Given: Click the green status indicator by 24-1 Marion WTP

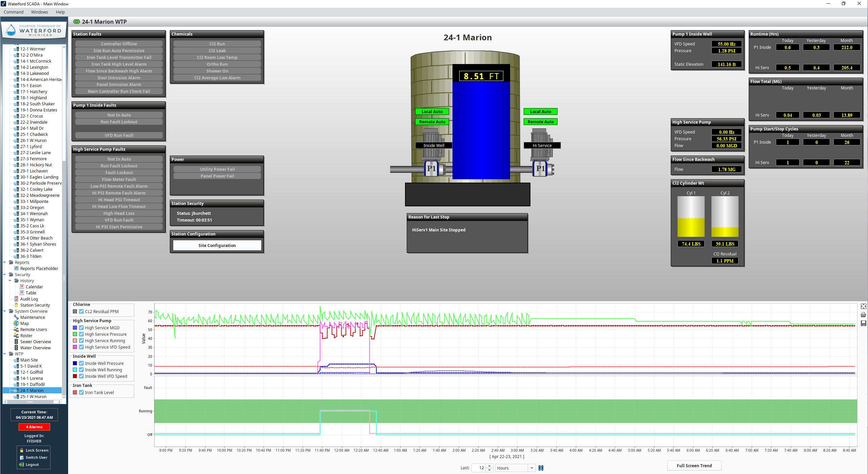Looking at the screenshot, I should (77, 22).
